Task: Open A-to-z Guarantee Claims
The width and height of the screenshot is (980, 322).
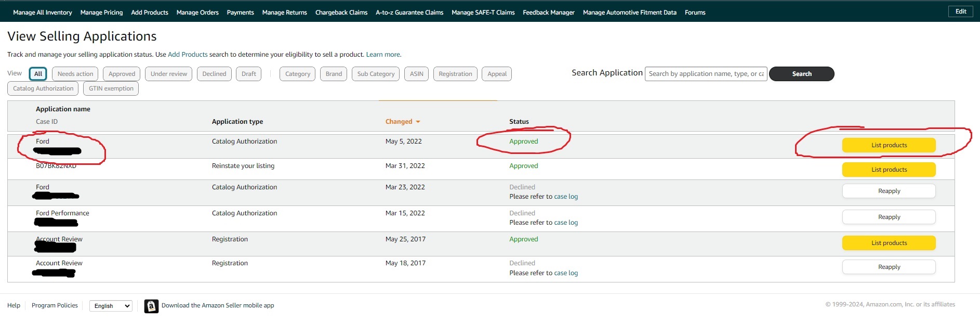Action: tap(409, 12)
